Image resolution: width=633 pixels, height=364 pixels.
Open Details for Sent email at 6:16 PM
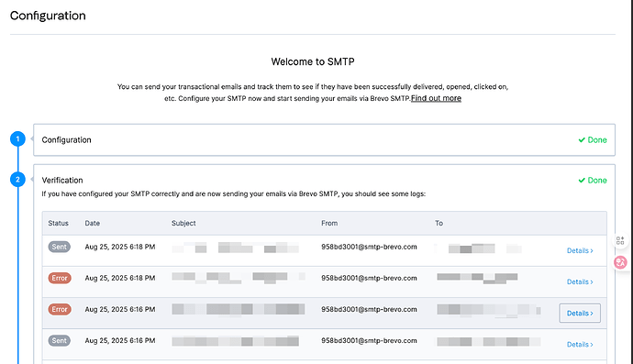point(580,344)
